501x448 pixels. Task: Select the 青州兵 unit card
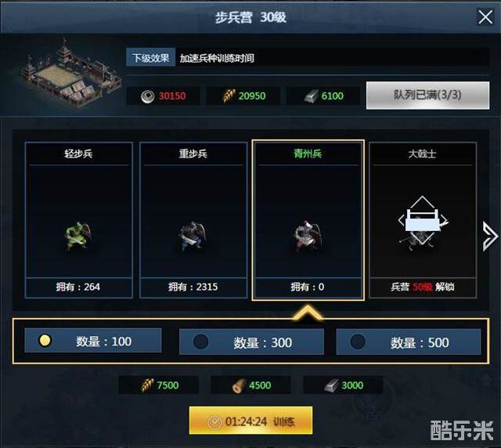pyautogui.click(x=308, y=220)
